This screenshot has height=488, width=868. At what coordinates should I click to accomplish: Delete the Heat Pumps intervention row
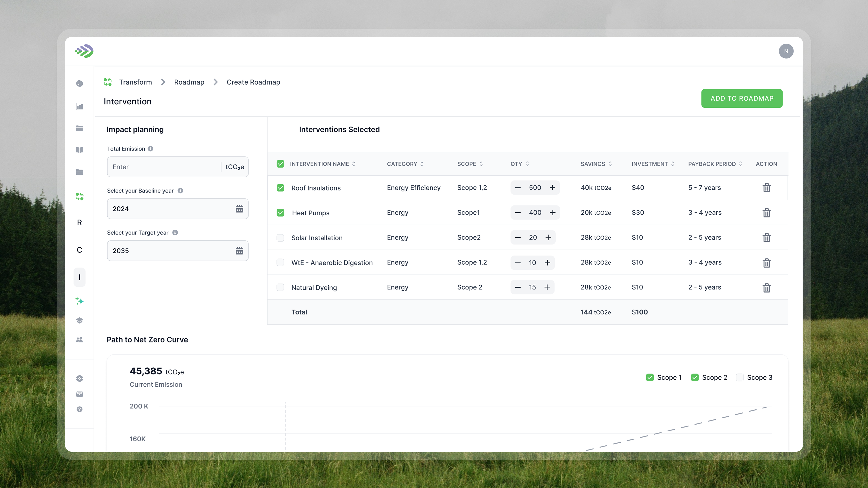[767, 213]
